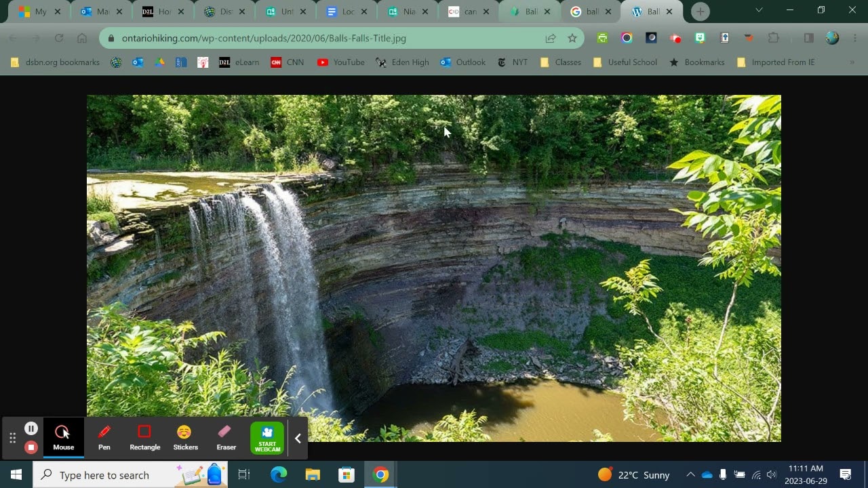Screen dimensions: 868x488
Task: Select the Pen annotation tool
Action: (x=104, y=437)
